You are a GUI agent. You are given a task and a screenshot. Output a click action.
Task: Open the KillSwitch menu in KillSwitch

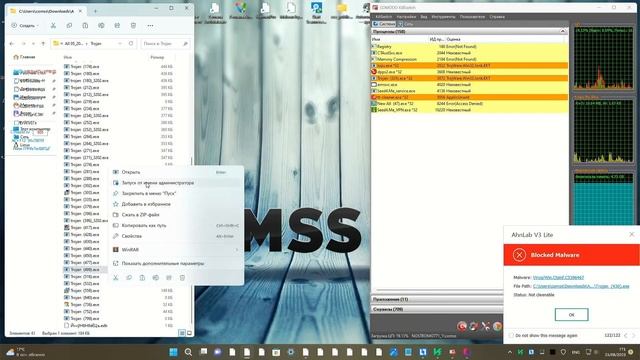[x=383, y=17]
